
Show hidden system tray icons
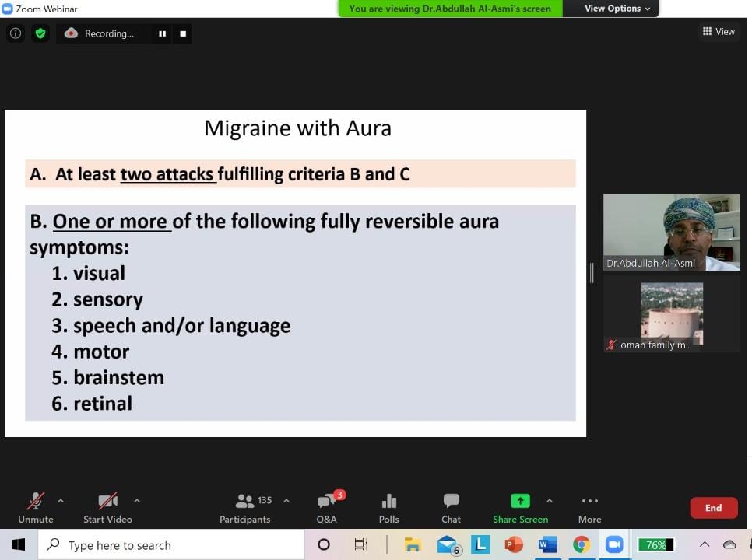[x=705, y=544]
